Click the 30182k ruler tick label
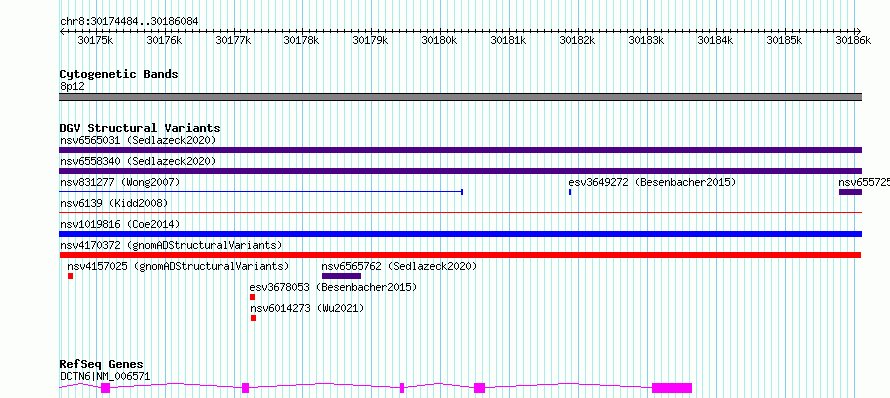890x398 pixels. click(x=578, y=40)
